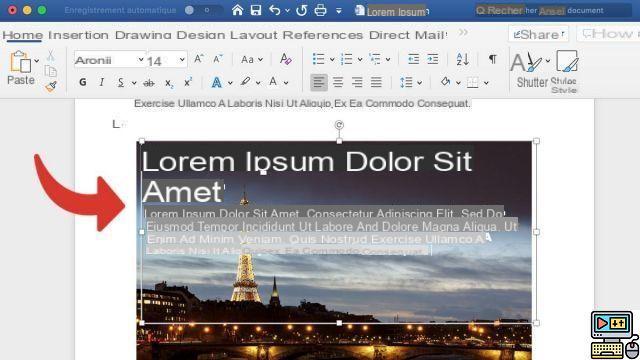Toggle strikethrough formatting

(149, 83)
